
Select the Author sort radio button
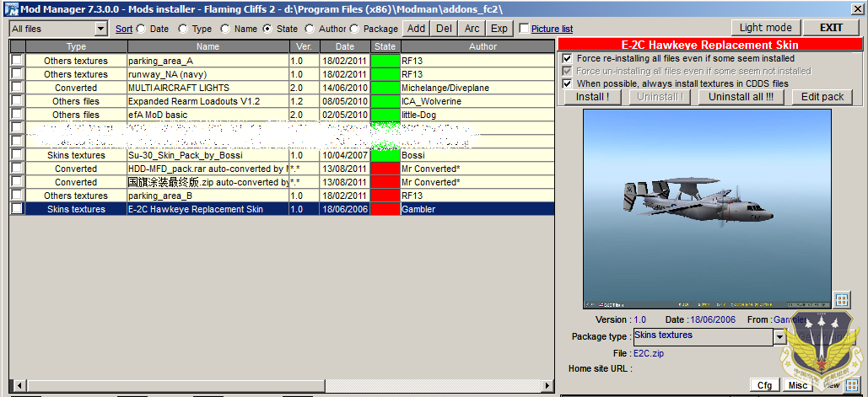pyautogui.click(x=310, y=29)
